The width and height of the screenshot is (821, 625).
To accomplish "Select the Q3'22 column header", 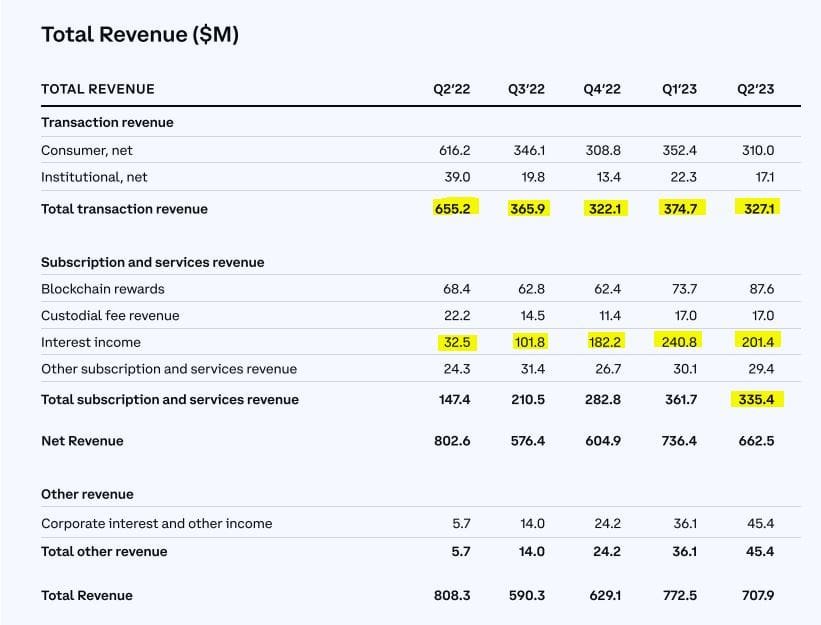I will (x=526, y=89).
